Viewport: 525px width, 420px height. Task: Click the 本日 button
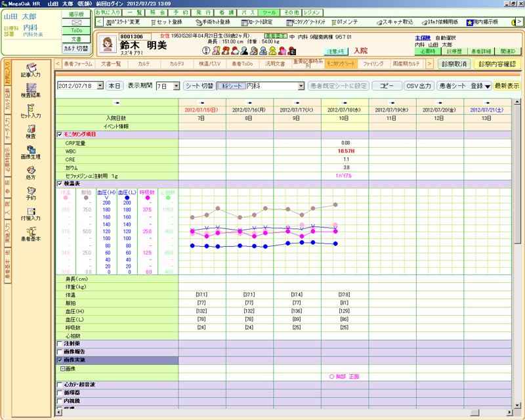[114, 86]
